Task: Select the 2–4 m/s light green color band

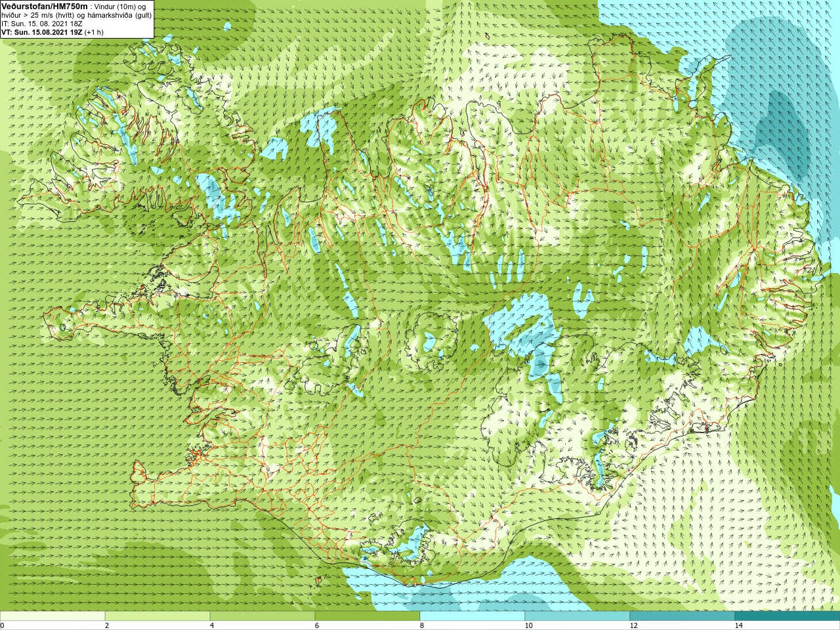Action: 157,616
